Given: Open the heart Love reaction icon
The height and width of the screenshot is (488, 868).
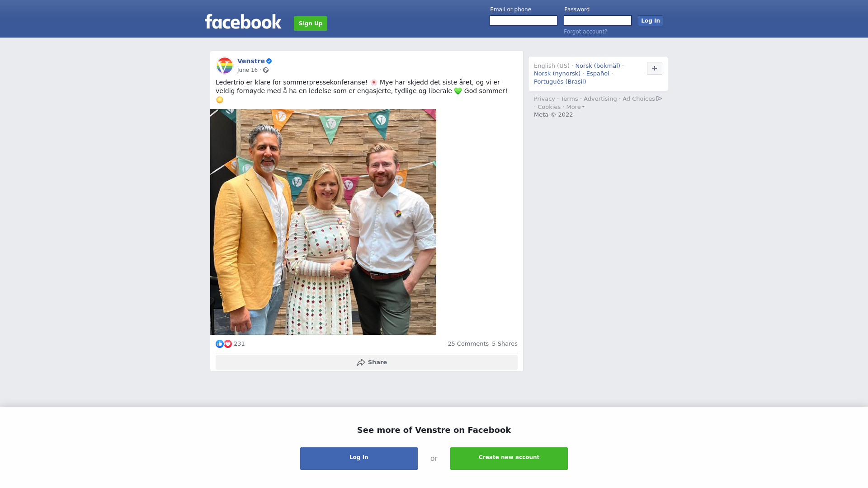Looking at the screenshot, I should coord(228,344).
